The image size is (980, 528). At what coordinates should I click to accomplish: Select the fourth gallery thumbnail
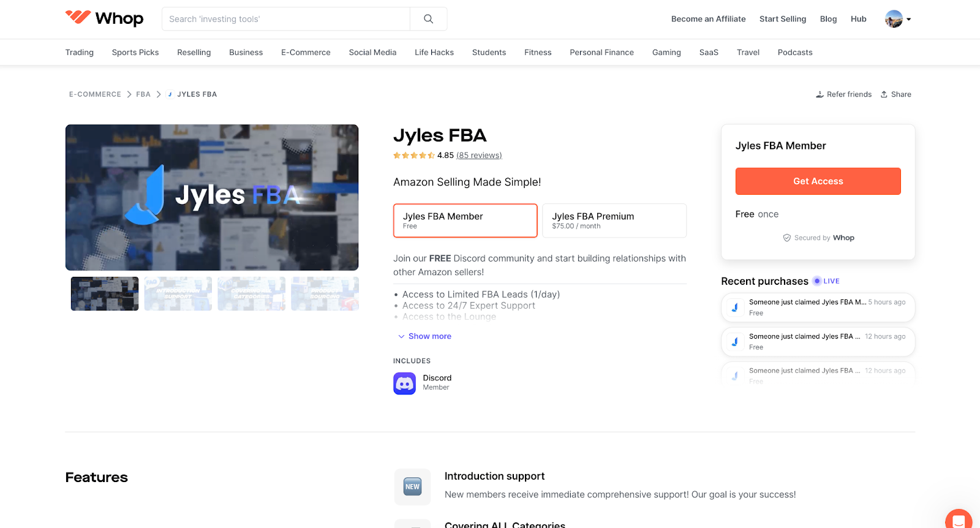click(x=325, y=293)
